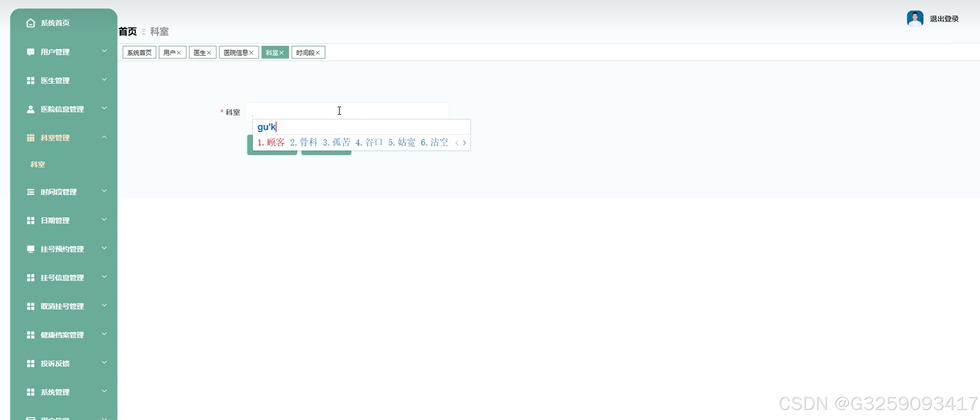The height and width of the screenshot is (420, 980).
Task: Click the grid icon beside 医生管理
Action: click(x=30, y=81)
